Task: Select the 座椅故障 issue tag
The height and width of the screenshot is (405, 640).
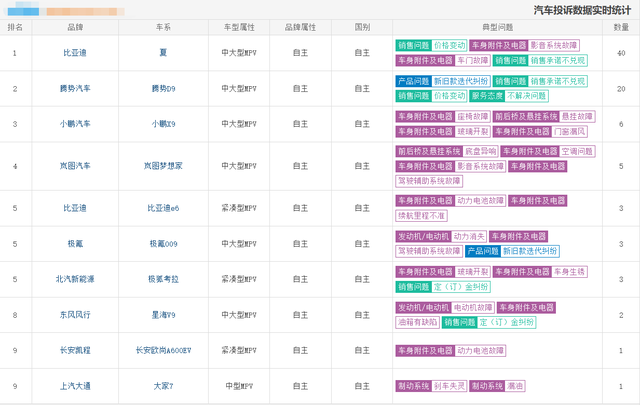Action: pos(473,117)
